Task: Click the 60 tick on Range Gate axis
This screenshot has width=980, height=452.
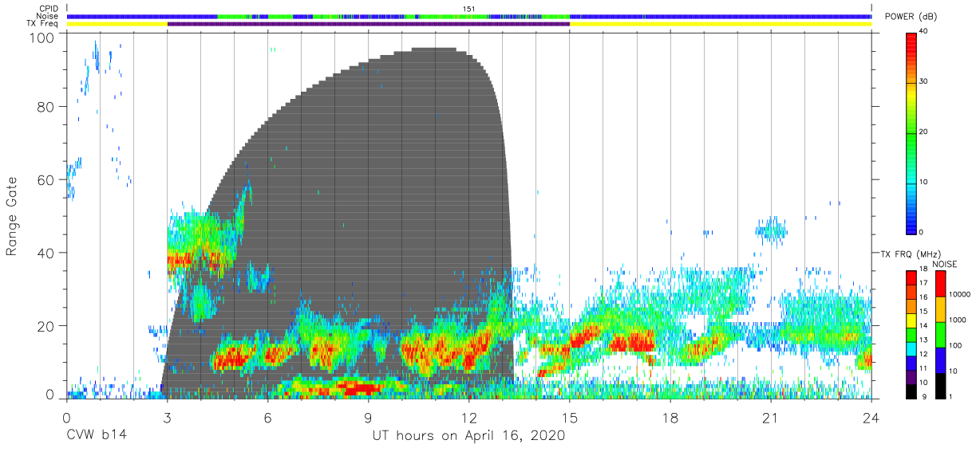Action: pos(45,180)
